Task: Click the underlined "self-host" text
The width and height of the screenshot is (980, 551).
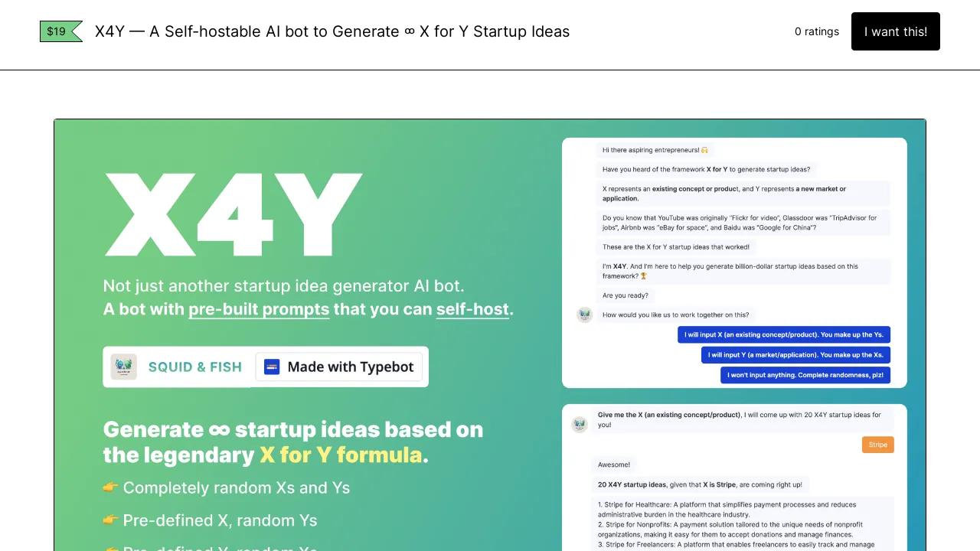Action: click(x=472, y=309)
